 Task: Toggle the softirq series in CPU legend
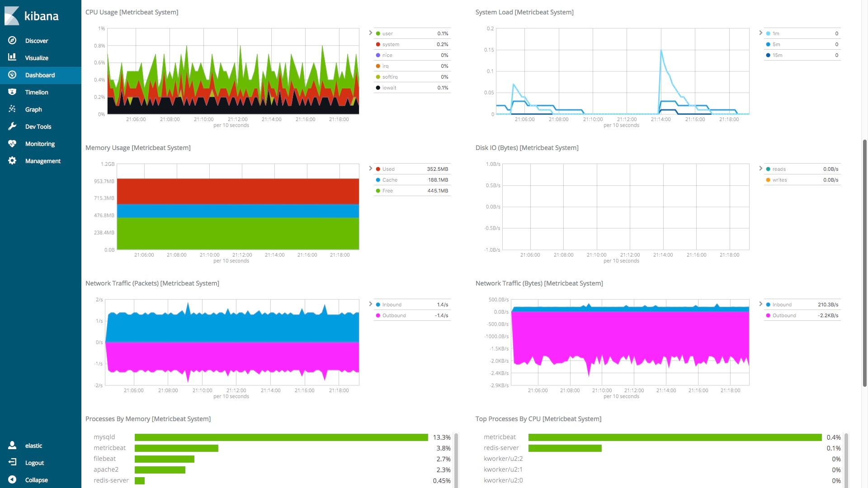coord(412,77)
